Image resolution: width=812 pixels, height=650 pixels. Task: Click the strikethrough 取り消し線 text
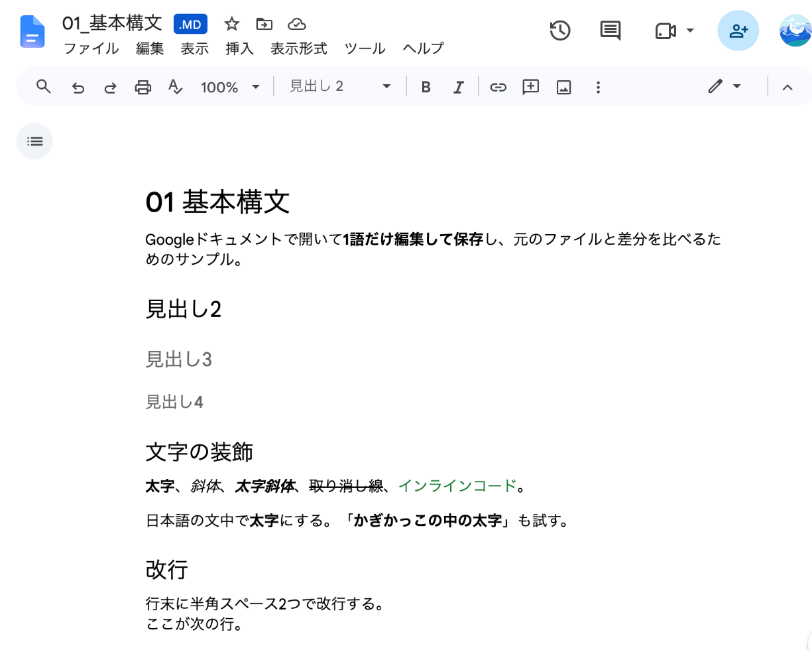(346, 486)
